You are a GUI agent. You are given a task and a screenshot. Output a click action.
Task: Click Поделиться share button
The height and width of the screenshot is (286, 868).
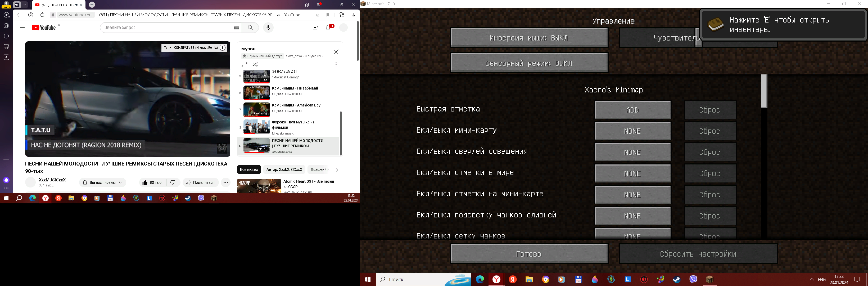click(x=201, y=182)
